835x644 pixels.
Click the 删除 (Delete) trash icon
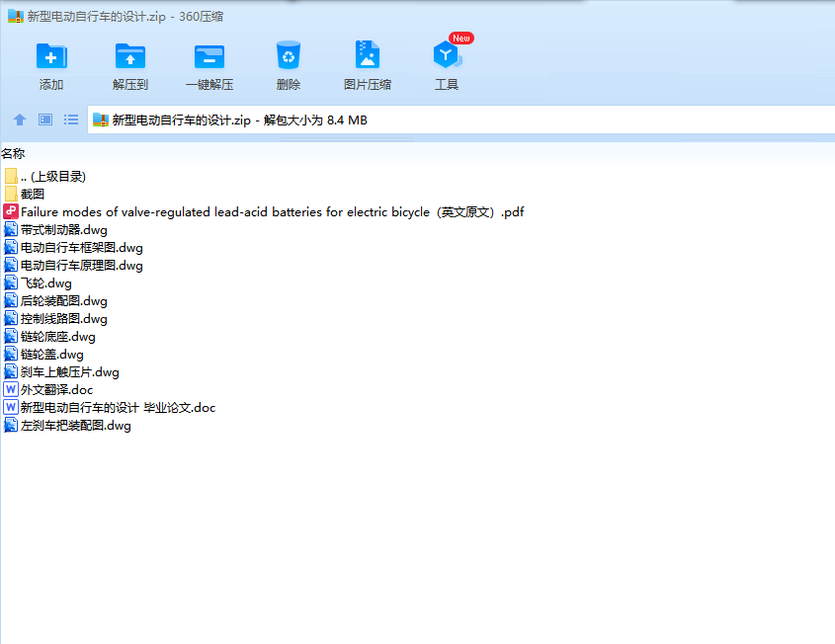(x=289, y=55)
